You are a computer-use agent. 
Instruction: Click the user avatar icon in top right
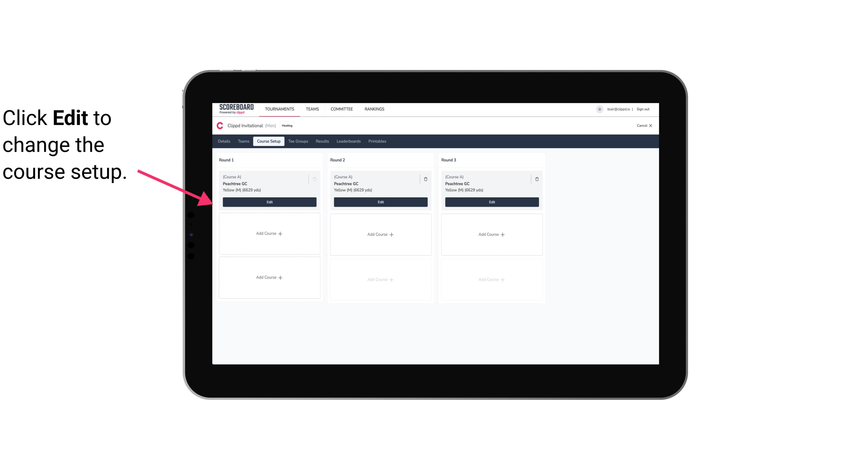point(600,109)
